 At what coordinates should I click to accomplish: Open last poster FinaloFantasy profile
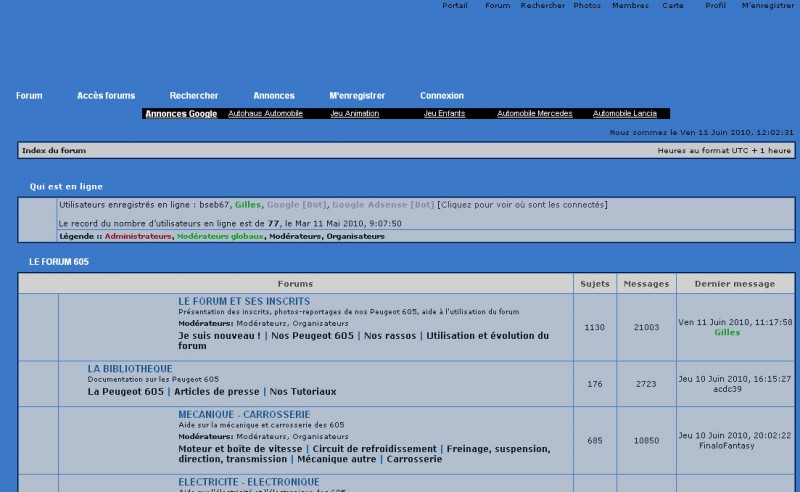click(727, 446)
